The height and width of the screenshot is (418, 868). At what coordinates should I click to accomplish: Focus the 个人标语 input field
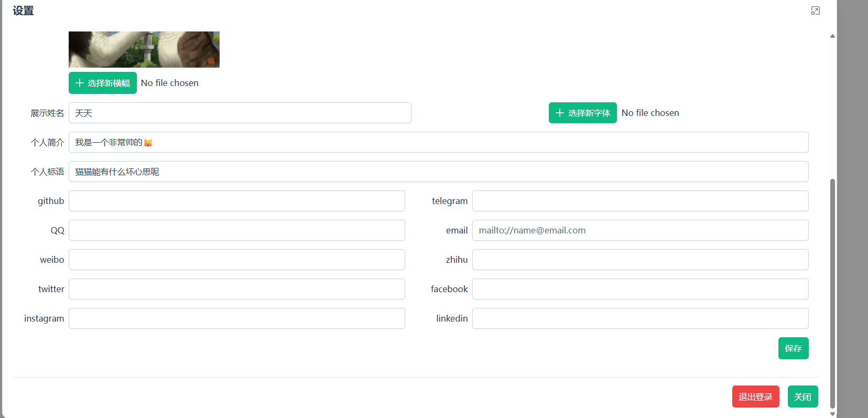pyautogui.click(x=439, y=172)
